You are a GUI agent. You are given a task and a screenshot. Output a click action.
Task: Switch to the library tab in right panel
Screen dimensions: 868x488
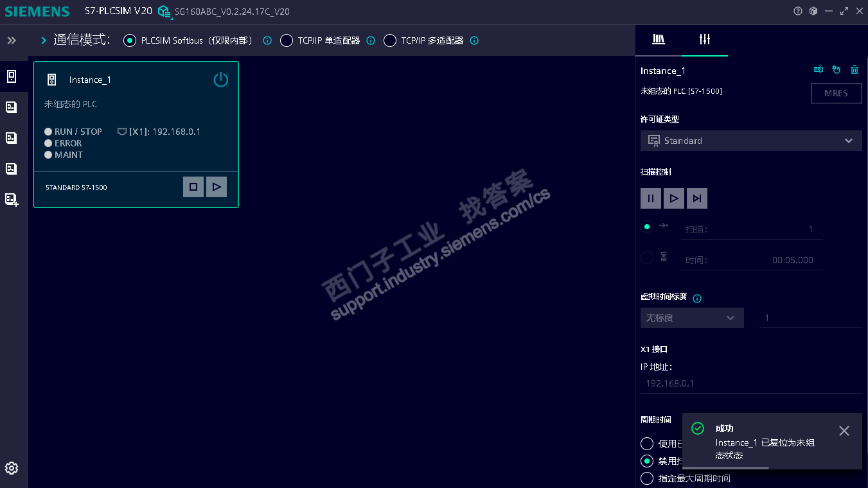(x=659, y=40)
